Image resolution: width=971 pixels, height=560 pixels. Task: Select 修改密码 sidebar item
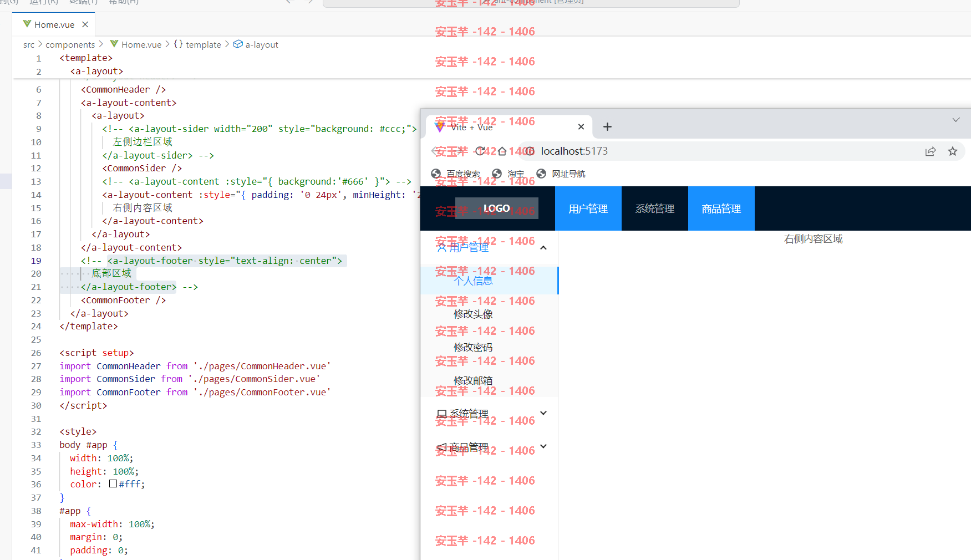click(x=489, y=347)
